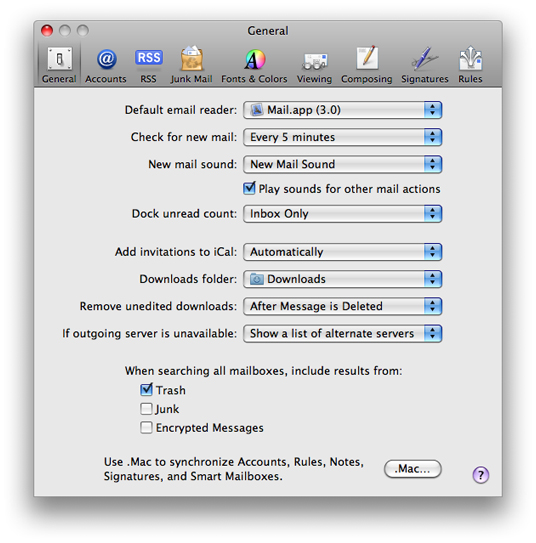Open the Downloads folder dropdown
536x543 pixels.
point(342,279)
